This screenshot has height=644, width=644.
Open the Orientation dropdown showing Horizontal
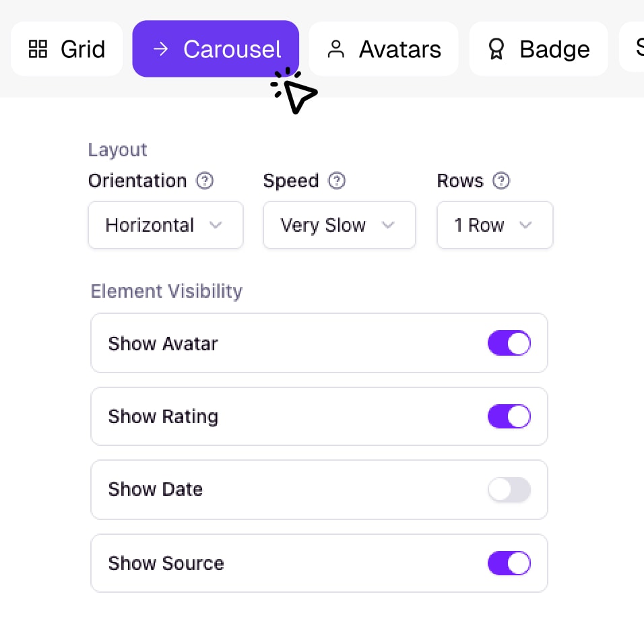click(165, 225)
